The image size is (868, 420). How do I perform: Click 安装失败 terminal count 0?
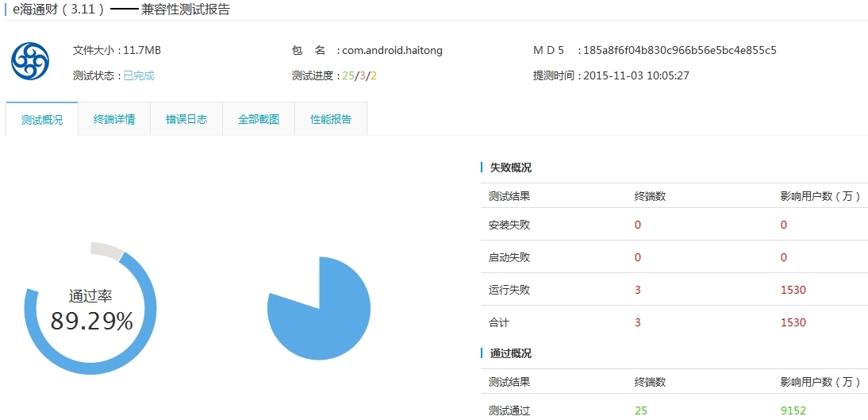(637, 225)
